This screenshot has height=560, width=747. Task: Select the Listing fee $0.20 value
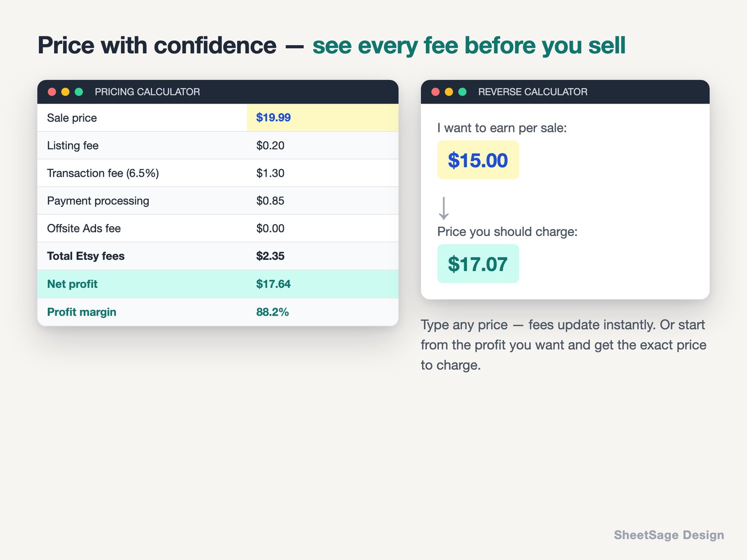(270, 145)
